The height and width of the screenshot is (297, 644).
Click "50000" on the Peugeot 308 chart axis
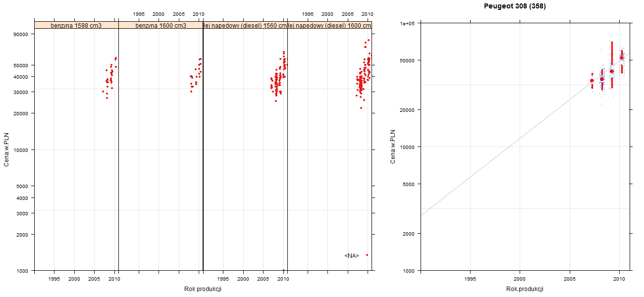coord(408,60)
